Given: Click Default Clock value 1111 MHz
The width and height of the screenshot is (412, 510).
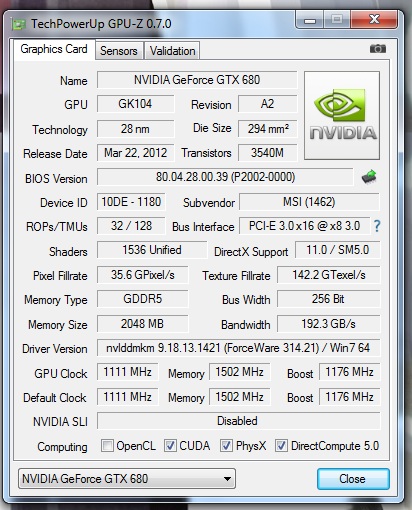Looking at the screenshot, I should [127, 397].
